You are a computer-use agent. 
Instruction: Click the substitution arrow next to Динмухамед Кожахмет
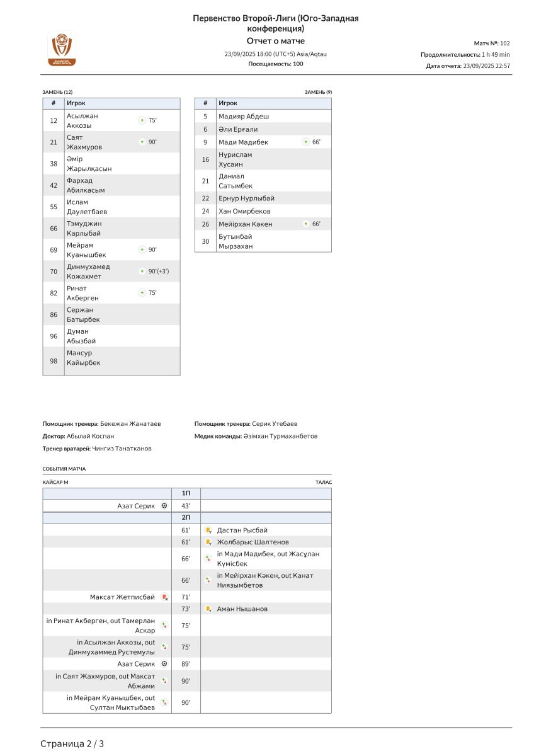(142, 272)
